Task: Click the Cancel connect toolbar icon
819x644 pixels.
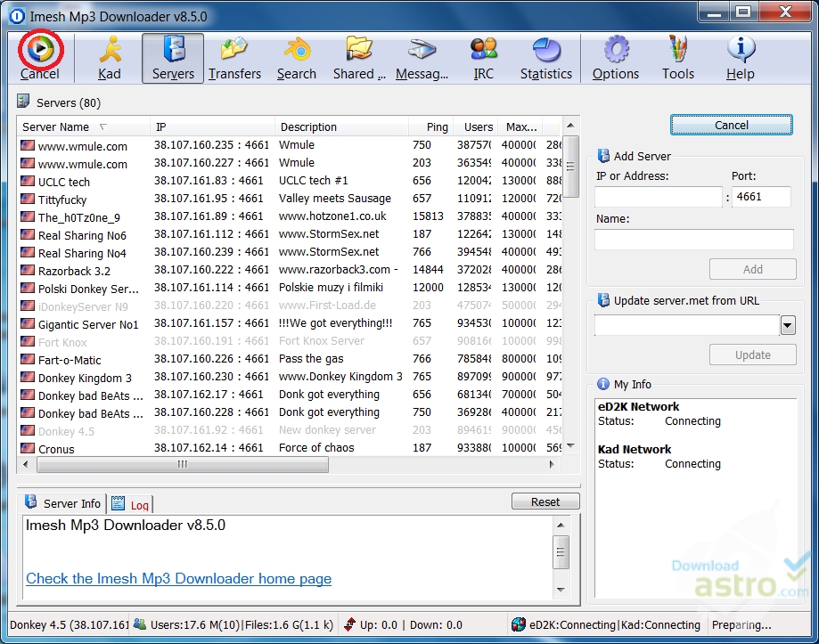Action: click(x=40, y=50)
